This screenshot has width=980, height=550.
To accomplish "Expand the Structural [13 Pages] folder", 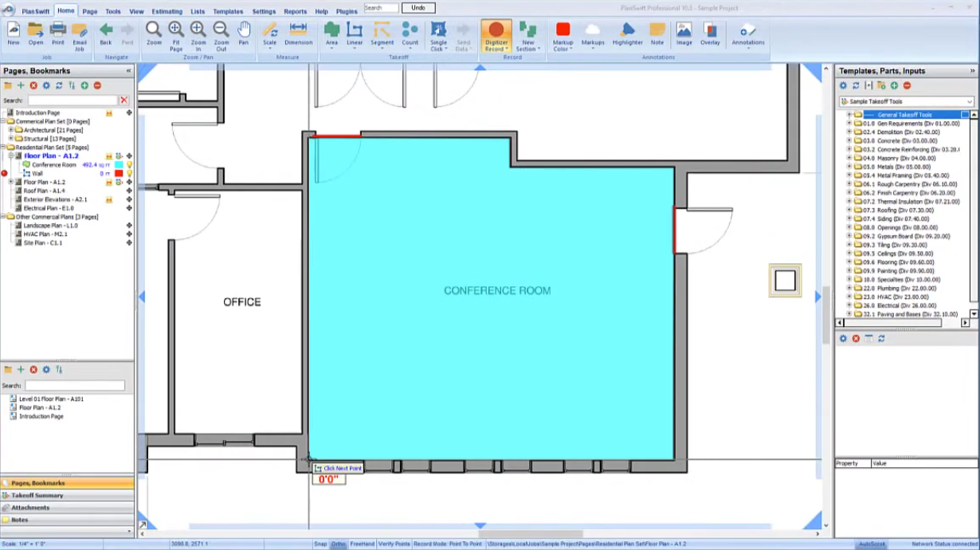I will (x=11, y=139).
